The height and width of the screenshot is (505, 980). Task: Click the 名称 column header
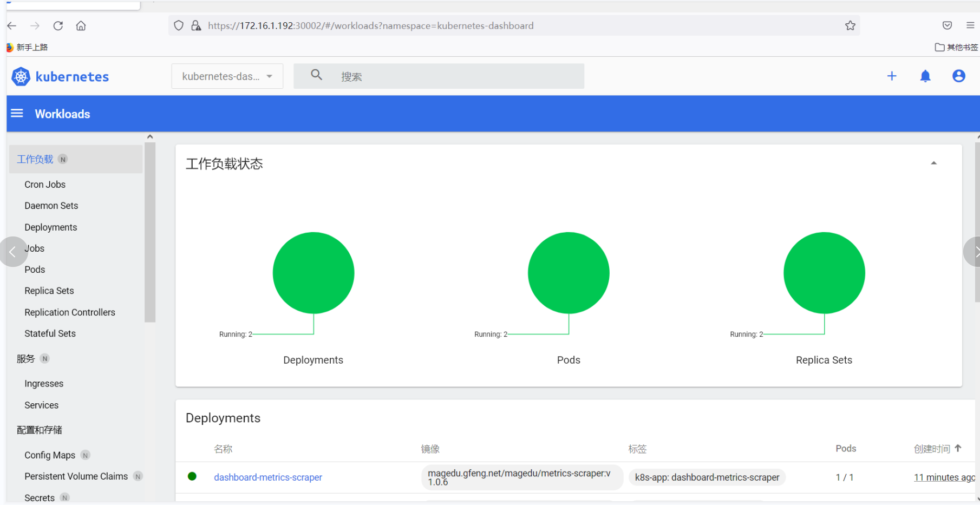click(x=223, y=449)
